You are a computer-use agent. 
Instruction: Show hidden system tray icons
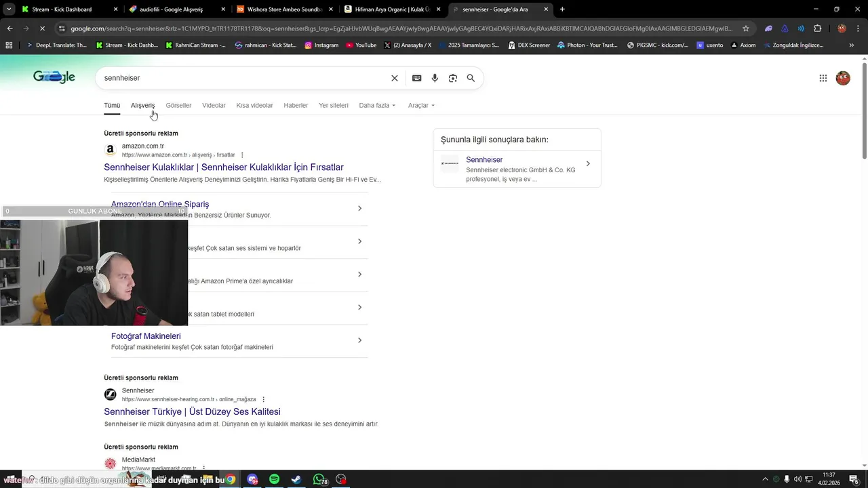[x=766, y=479]
